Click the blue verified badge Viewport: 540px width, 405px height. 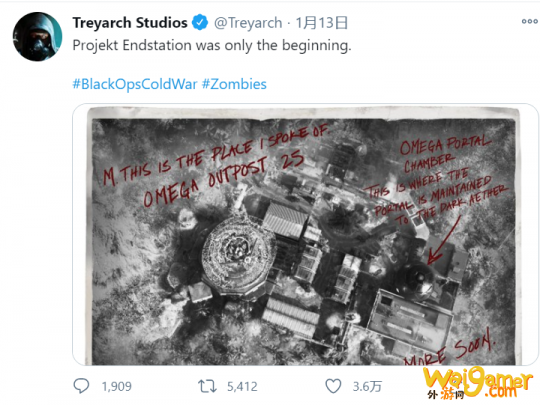pos(200,23)
